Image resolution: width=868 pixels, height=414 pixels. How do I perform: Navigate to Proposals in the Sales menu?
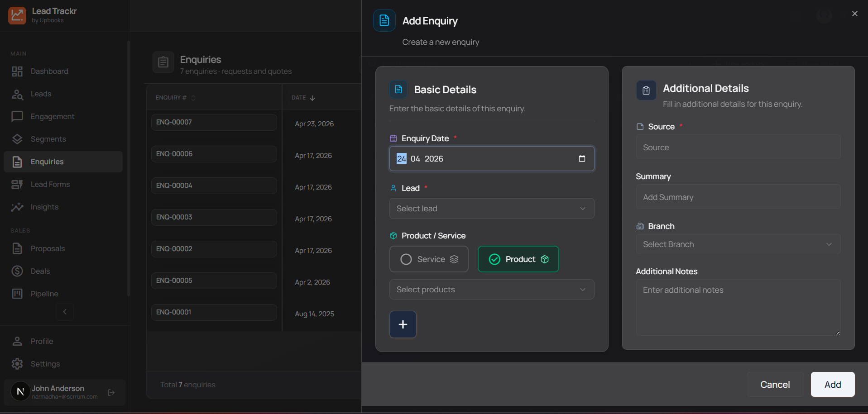coord(48,248)
